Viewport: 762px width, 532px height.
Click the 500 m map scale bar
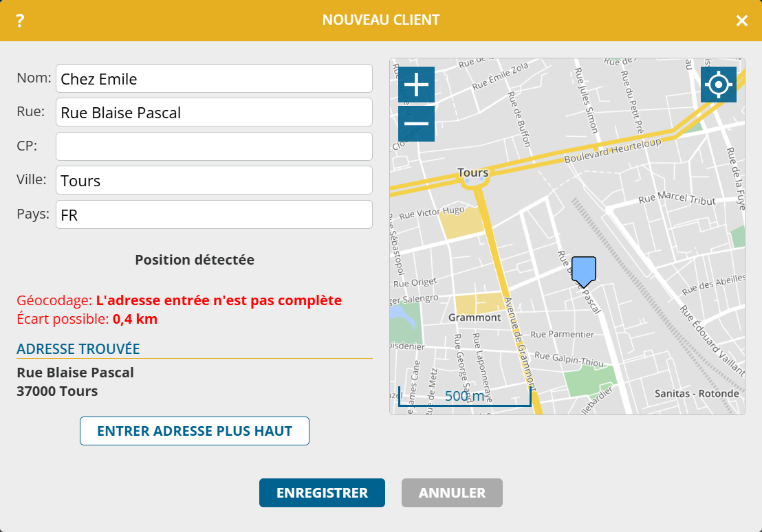[x=464, y=397]
